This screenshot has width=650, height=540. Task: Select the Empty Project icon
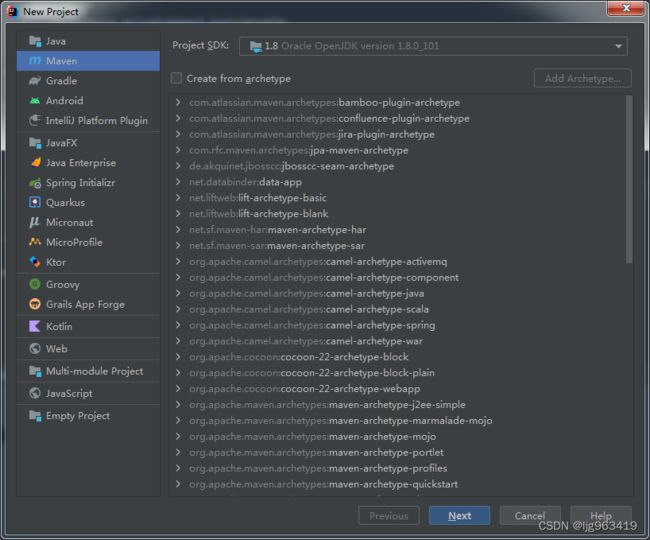pos(35,415)
